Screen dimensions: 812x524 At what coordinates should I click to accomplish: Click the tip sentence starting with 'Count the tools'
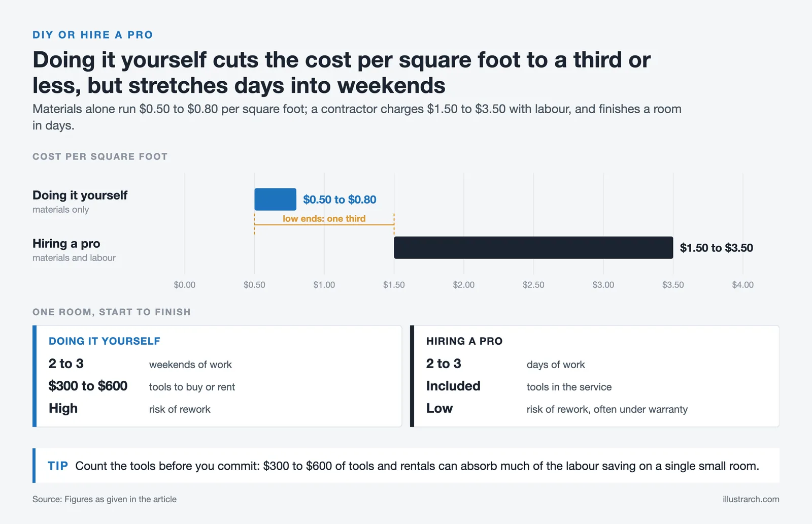[x=417, y=466]
